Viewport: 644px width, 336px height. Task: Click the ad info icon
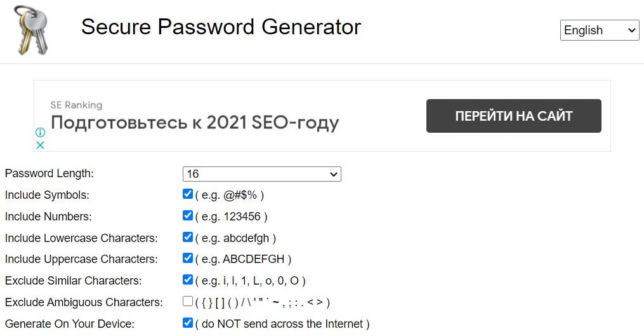[40, 133]
